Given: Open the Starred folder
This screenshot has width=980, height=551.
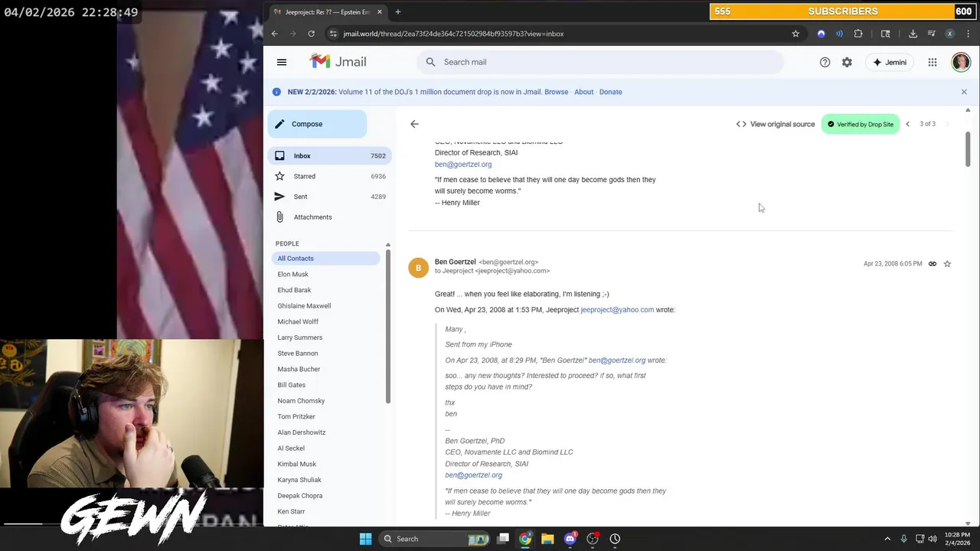Looking at the screenshot, I should (x=329, y=176).
